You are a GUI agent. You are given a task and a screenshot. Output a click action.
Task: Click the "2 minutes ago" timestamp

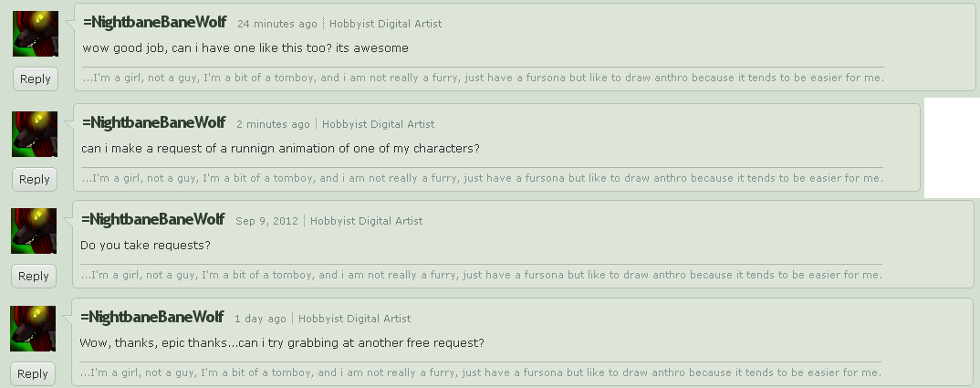tap(273, 124)
